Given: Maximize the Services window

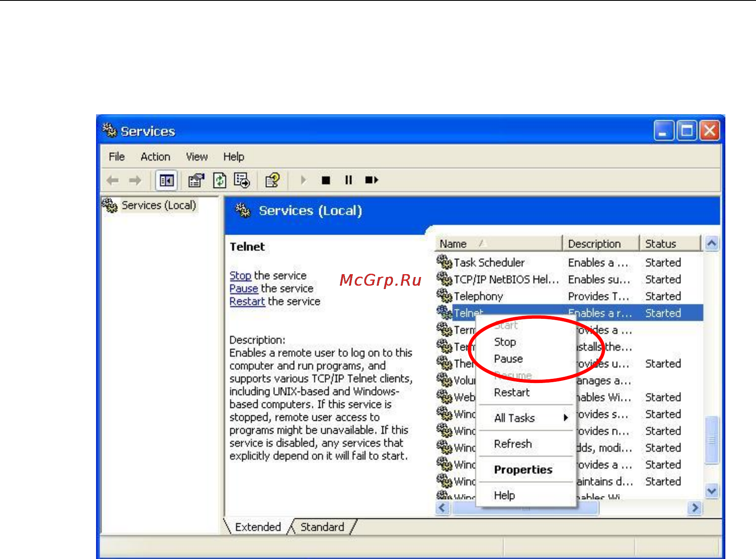Looking at the screenshot, I should tap(687, 131).
